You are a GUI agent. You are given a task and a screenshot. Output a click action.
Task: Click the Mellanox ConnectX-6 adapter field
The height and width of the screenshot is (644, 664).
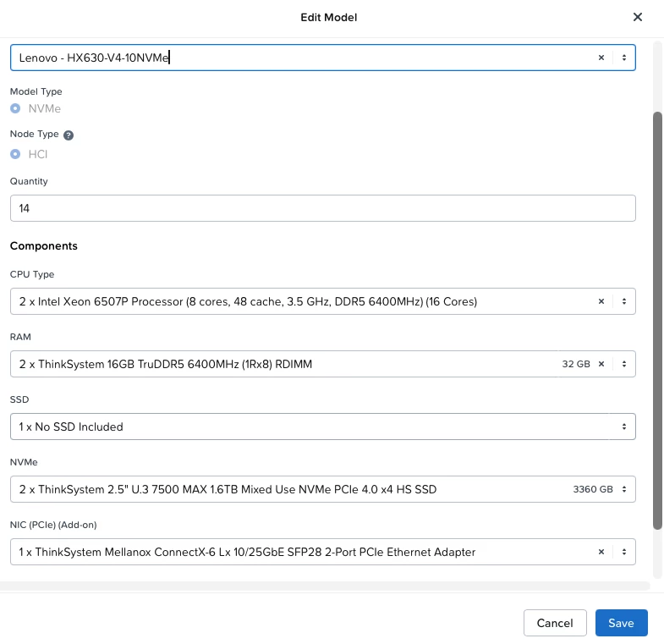tap(322, 552)
